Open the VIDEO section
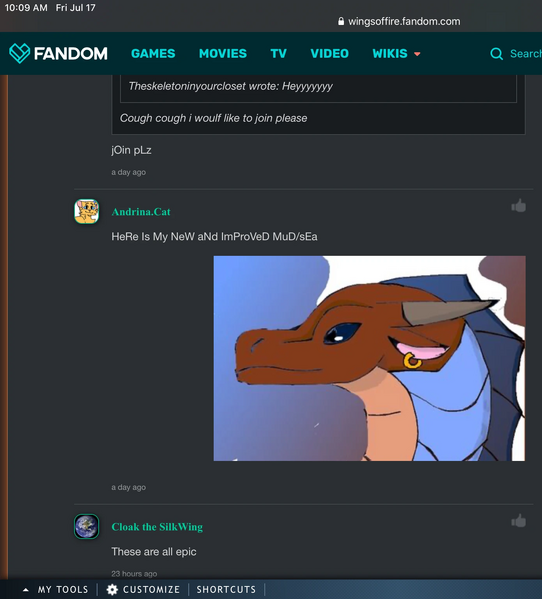The image size is (542, 599). [x=329, y=53]
